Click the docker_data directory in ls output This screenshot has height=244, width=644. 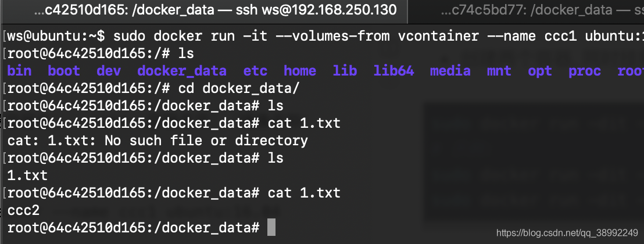(182, 71)
